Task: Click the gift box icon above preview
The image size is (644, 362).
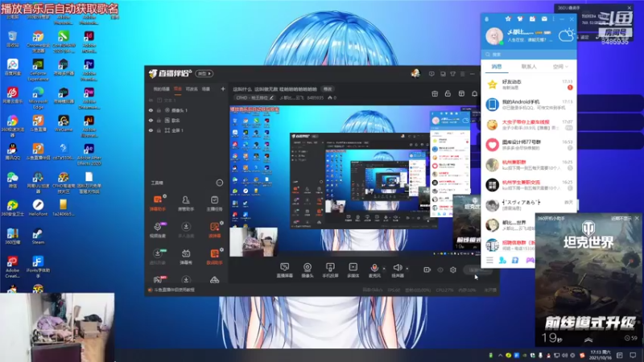Action: (435, 93)
